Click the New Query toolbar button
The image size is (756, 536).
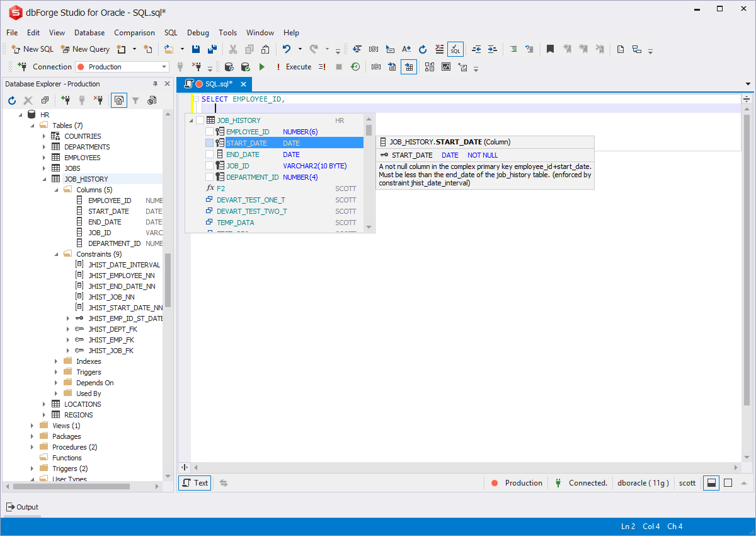pyautogui.click(x=85, y=49)
